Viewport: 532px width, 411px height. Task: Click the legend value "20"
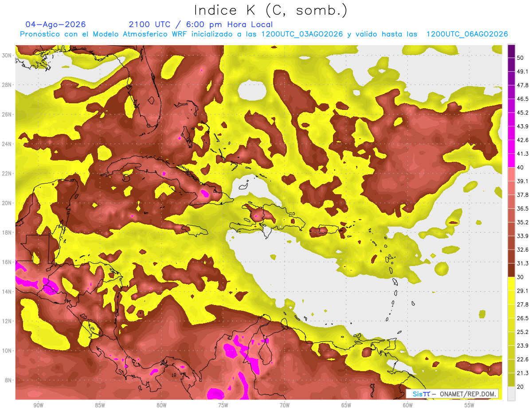click(521, 387)
